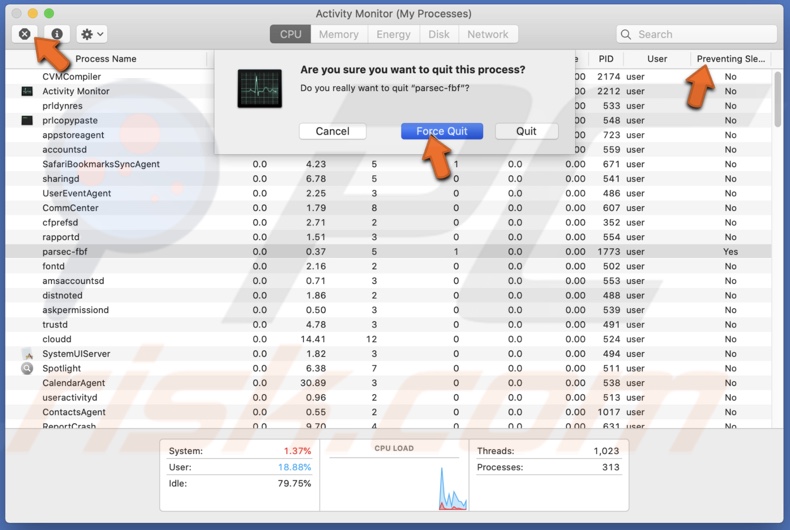This screenshot has height=530, width=790.
Task: Click the Idle 79.75% value
Action: pyautogui.click(x=294, y=483)
